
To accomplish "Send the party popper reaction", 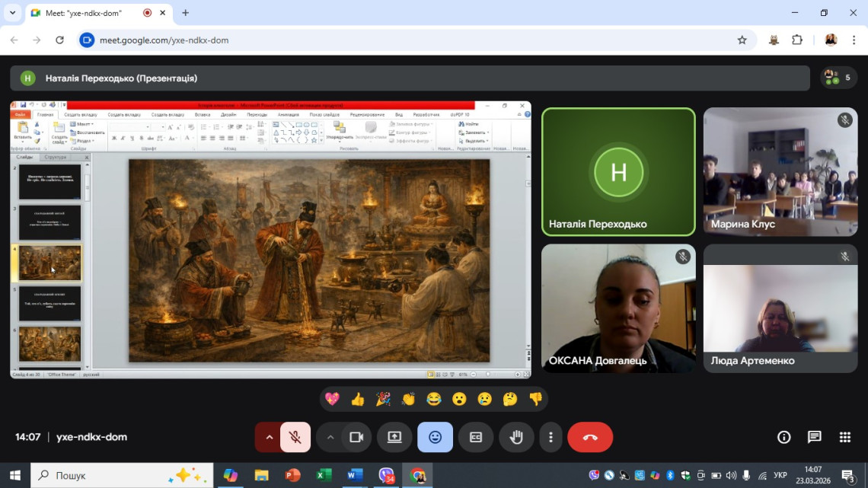I will coord(383,399).
